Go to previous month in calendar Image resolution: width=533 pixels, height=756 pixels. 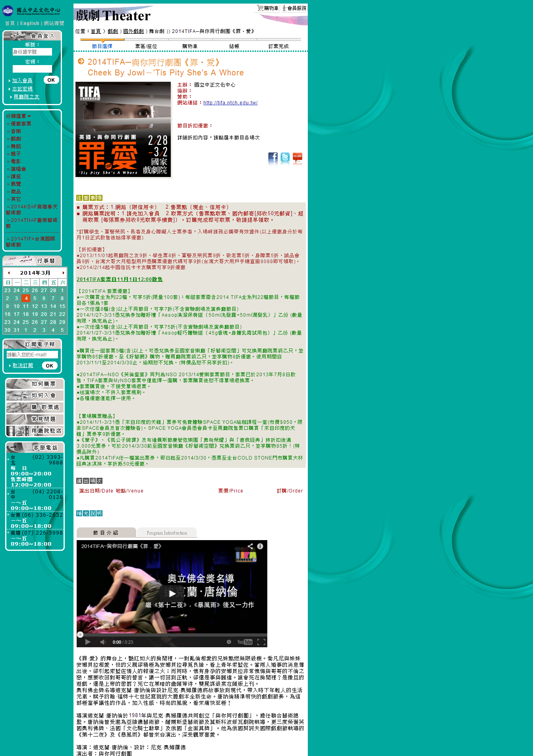(9, 273)
